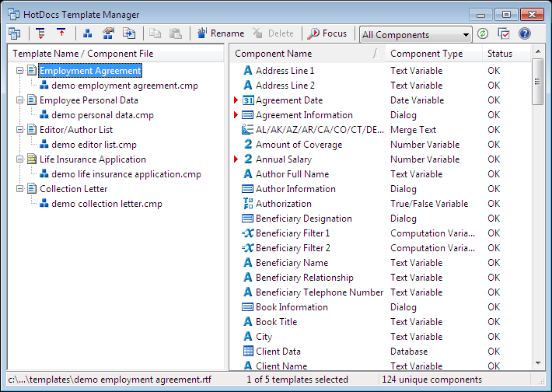Open the All Components filter dropdown
552x392 pixels.
416,34
